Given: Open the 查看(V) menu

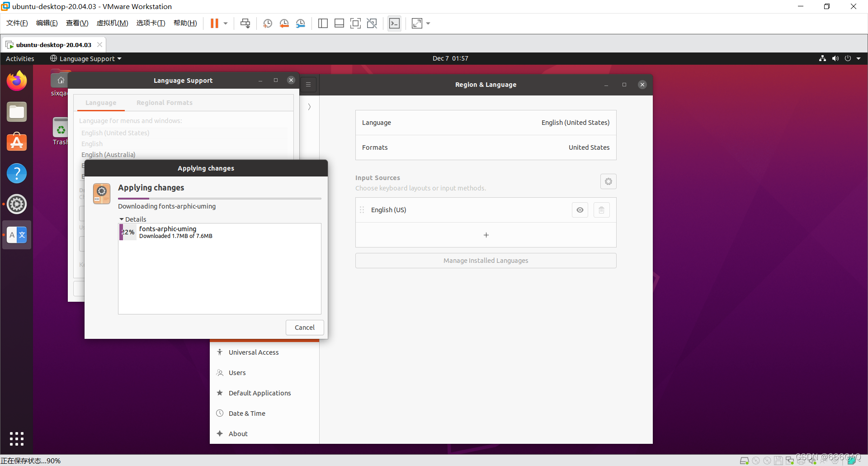Looking at the screenshot, I should coord(77,23).
